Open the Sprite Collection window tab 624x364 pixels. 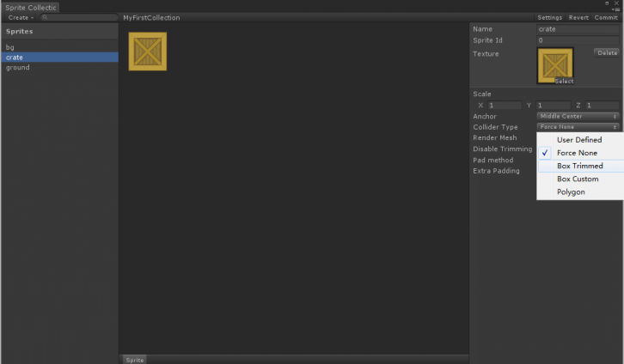31,8
